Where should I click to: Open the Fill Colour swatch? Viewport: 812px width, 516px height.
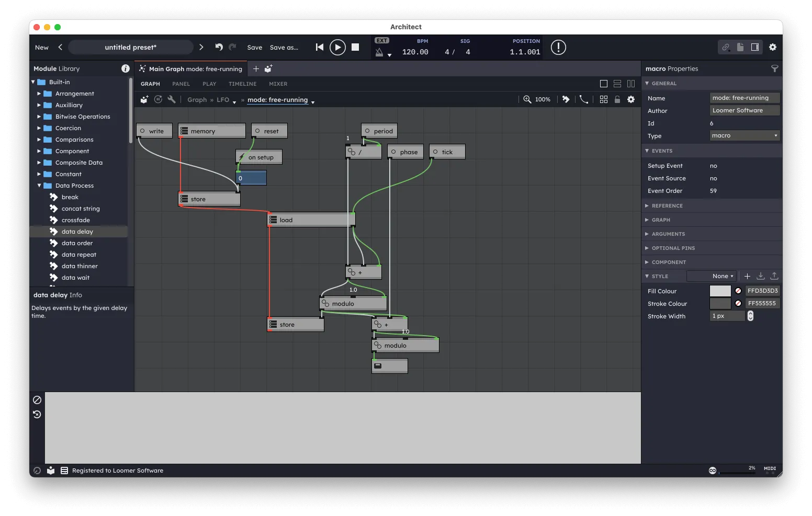720,291
